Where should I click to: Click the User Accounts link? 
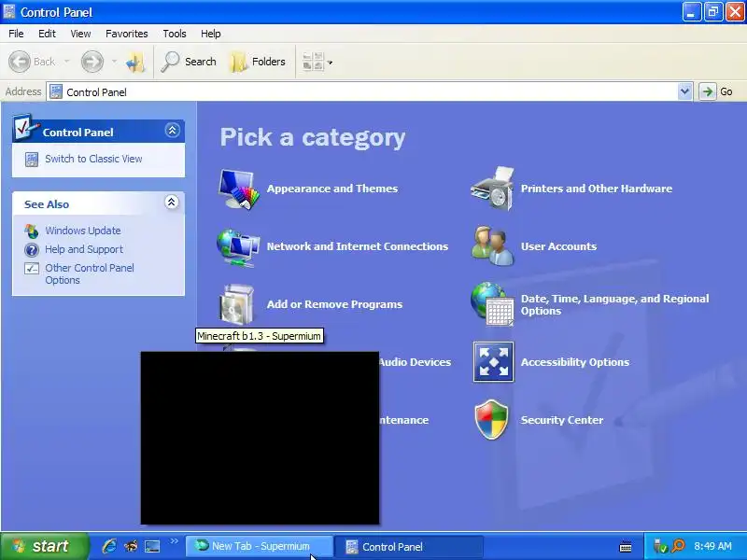558,246
